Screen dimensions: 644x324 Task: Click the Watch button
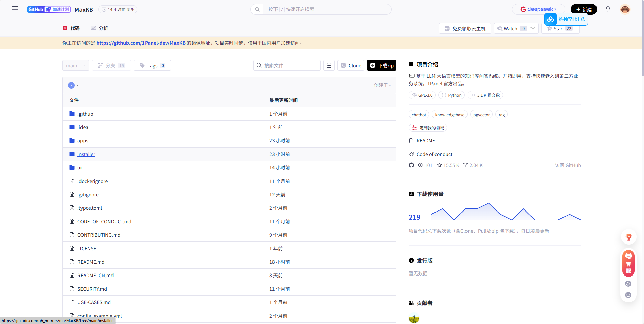click(x=511, y=28)
